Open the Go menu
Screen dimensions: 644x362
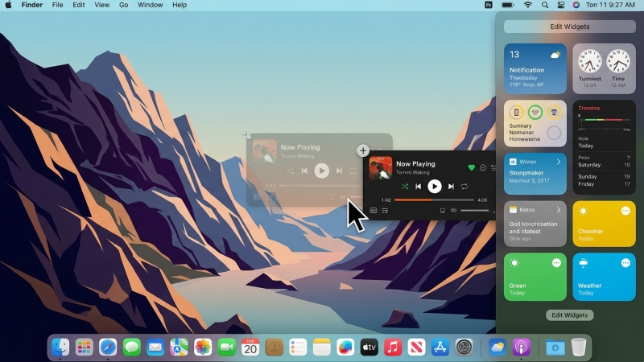click(x=123, y=5)
